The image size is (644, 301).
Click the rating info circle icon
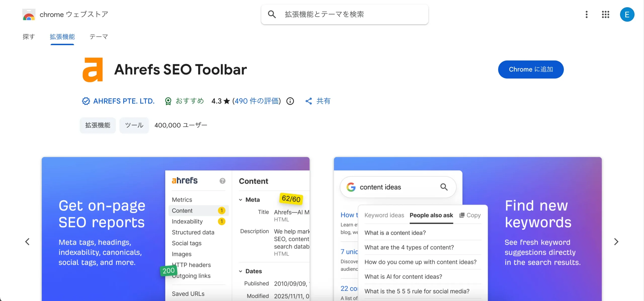(x=290, y=101)
